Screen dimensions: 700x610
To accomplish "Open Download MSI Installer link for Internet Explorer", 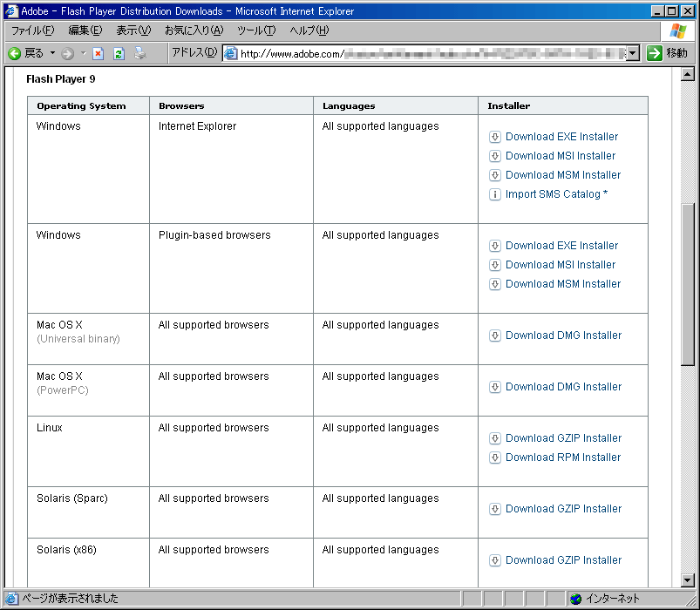I will [x=561, y=156].
